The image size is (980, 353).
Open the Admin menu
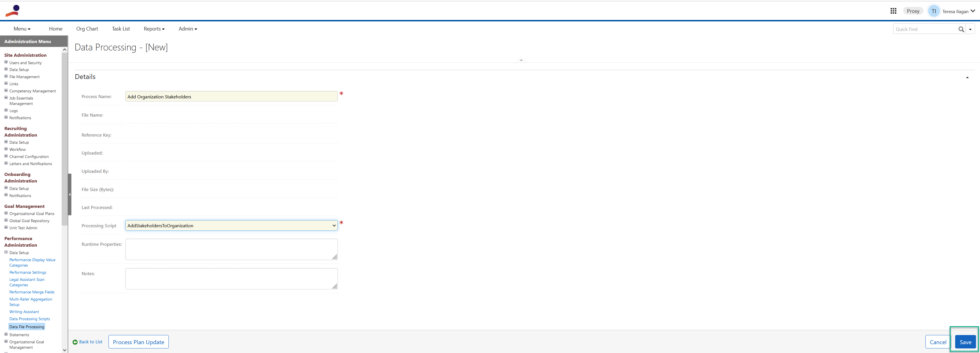188,29
